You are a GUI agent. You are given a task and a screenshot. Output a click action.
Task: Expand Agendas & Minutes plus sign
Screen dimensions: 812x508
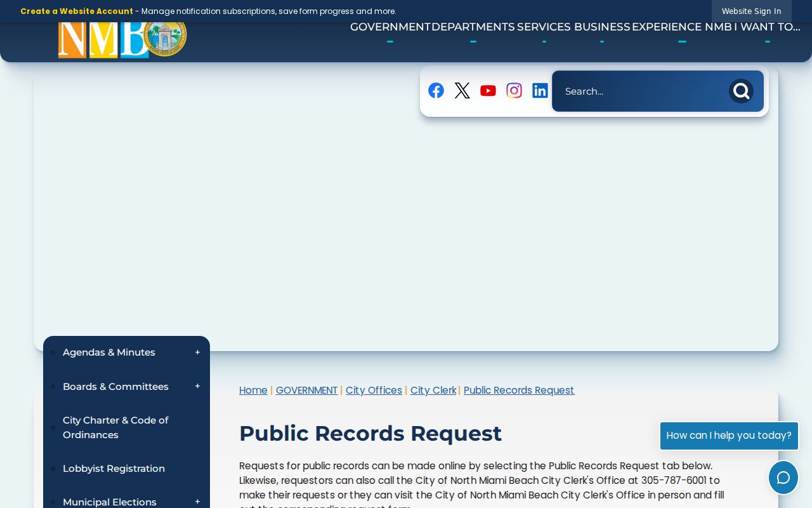coord(197,352)
